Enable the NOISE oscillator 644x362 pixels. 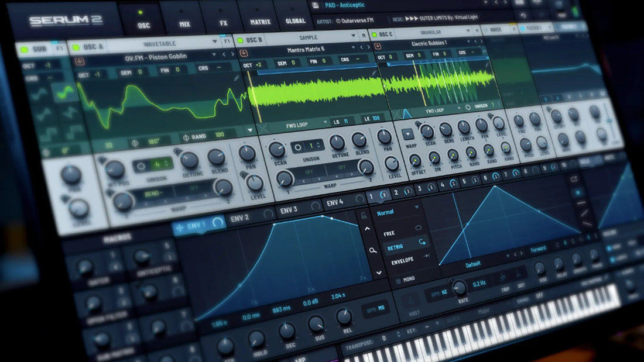point(487,30)
